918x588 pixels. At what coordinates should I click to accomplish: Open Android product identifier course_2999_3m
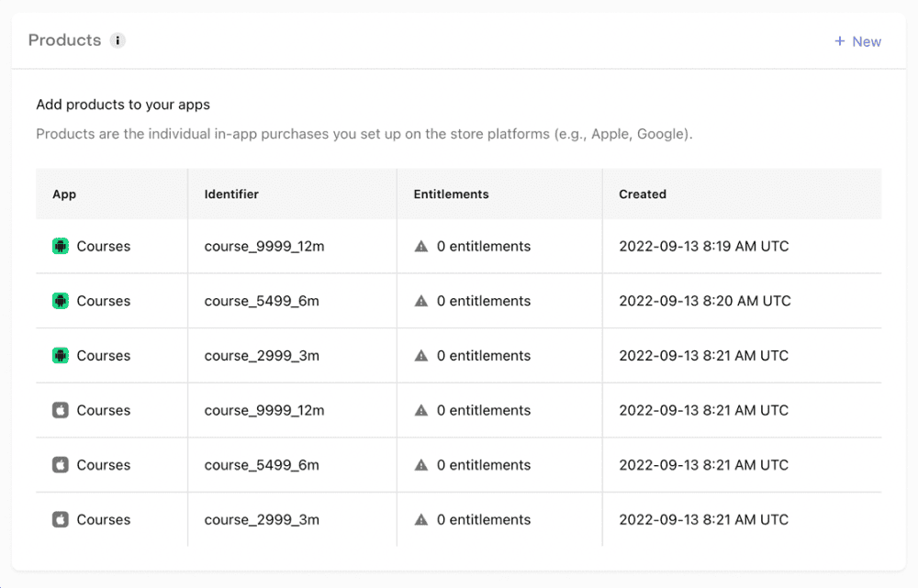(x=262, y=356)
